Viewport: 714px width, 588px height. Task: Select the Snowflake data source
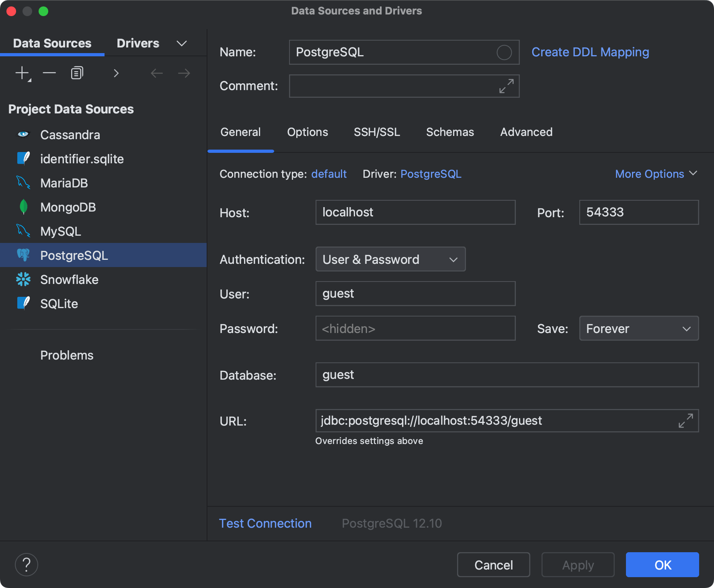(x=69, y=280)
